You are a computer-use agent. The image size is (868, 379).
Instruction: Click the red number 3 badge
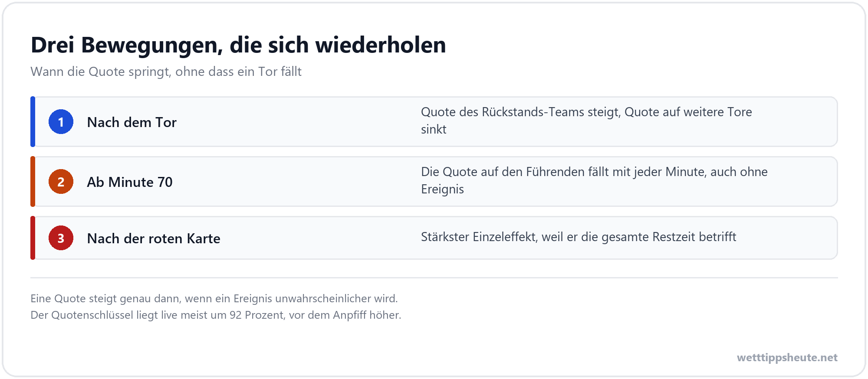(61, 238)
